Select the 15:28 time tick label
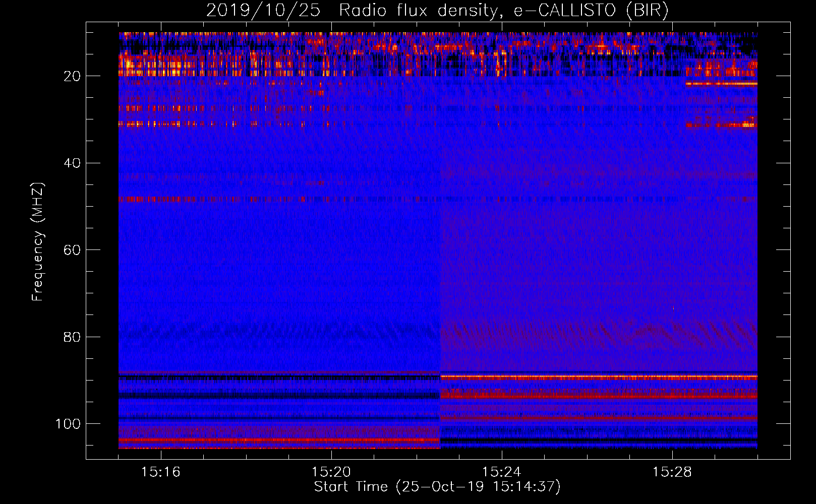Viewport: 816px width, 504px height. 672,472
